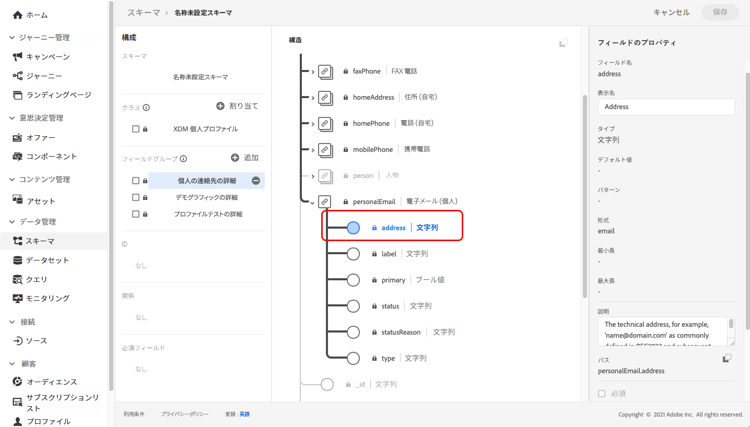Check the デモグラフィックの詳細 checkbox

click(x=136, y=197)
